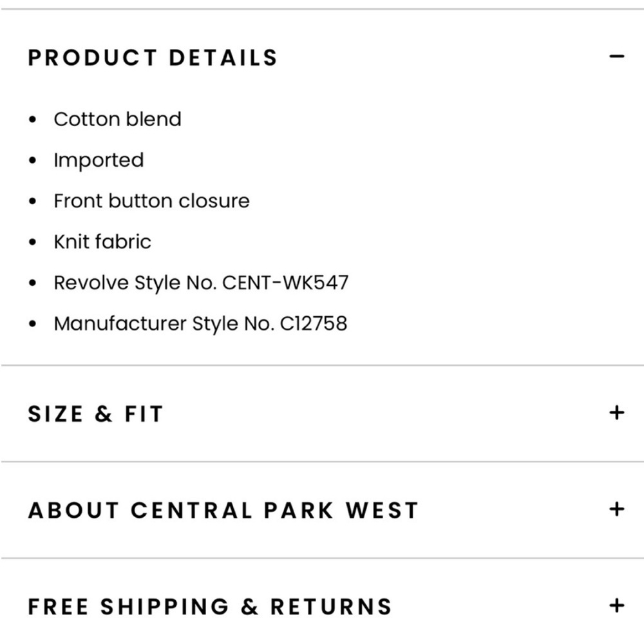Select the Knit fabric detail line

pos(102,242)
